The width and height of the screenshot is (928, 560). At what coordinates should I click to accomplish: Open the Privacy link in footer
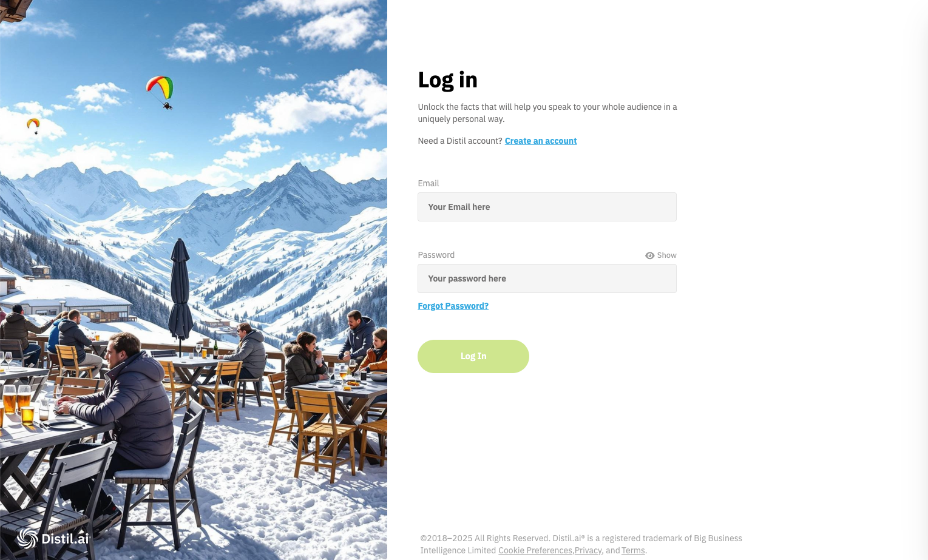click(588, 550)
